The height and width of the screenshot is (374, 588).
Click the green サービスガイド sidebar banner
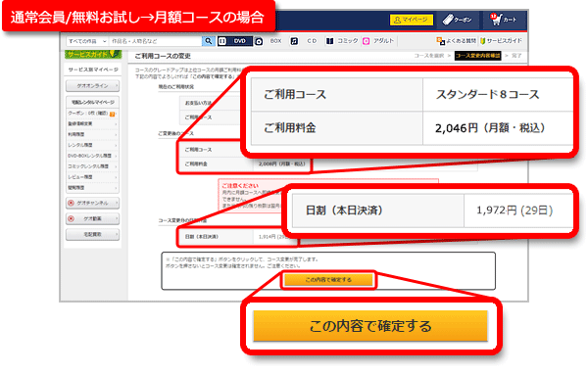coord(93,55)
